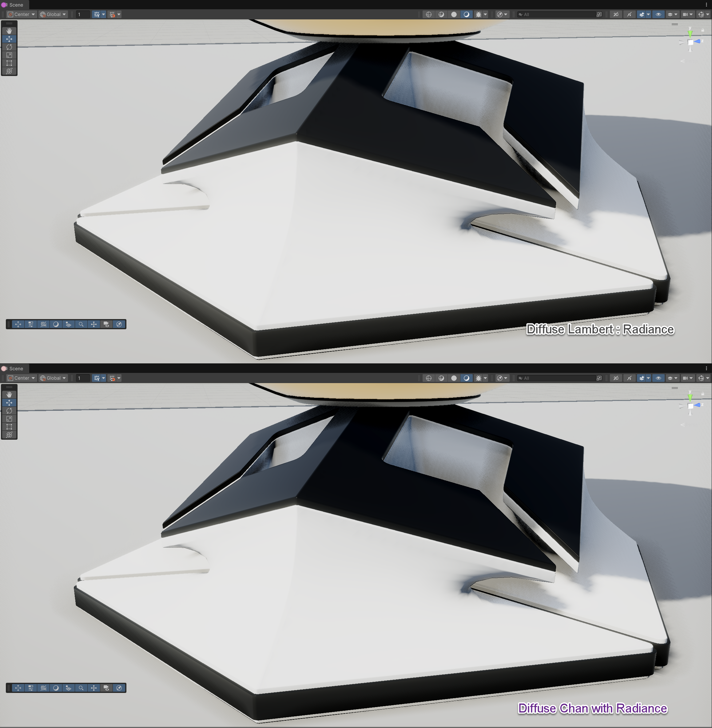Open top Scene view three-dot options menu
The width and height of the screenshot is (712, 728).
point(706,5)
